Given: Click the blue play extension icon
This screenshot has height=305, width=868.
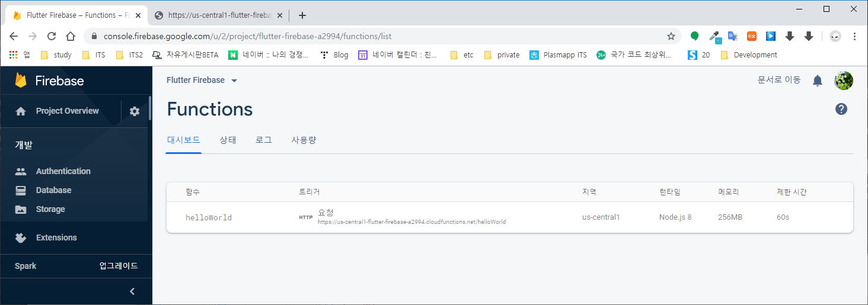Looking at the screenshot, I should [x=771, y=36].
